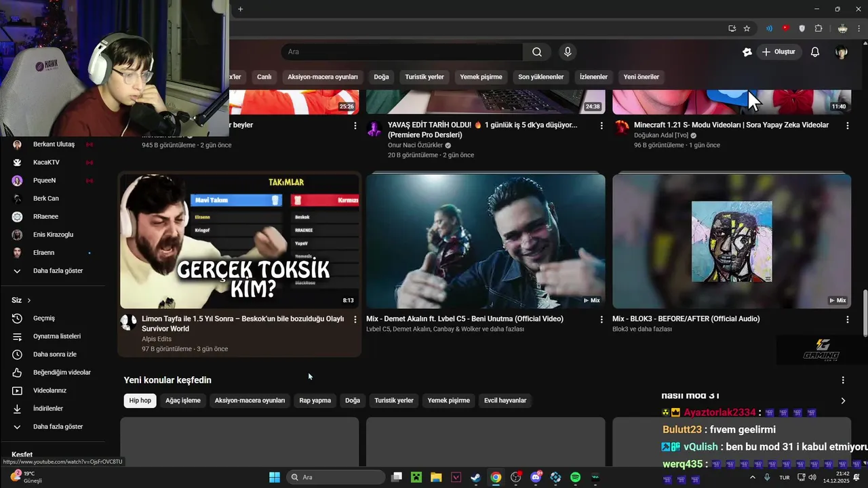Screen dimensions: 868x488
Task: Open Discord from the taskbar
Action: click(x=536, y=477)
